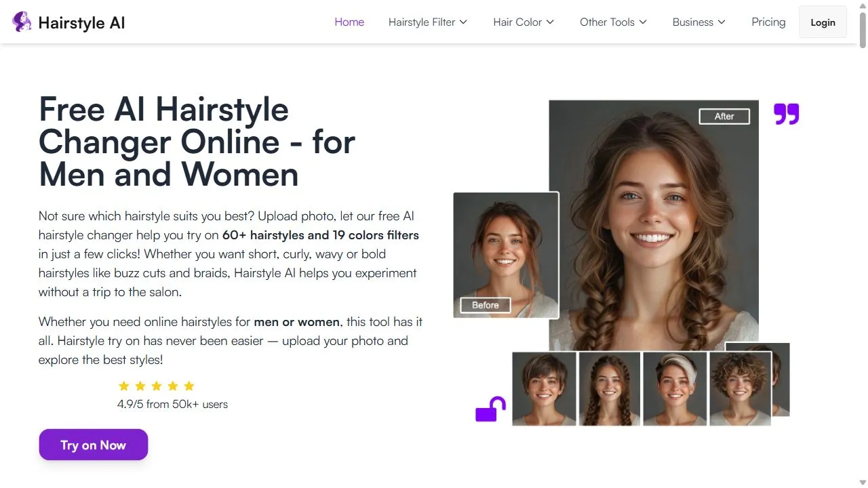
Task: Click the 4.9/5 from 50k+ users text
Action: point(172,404)
